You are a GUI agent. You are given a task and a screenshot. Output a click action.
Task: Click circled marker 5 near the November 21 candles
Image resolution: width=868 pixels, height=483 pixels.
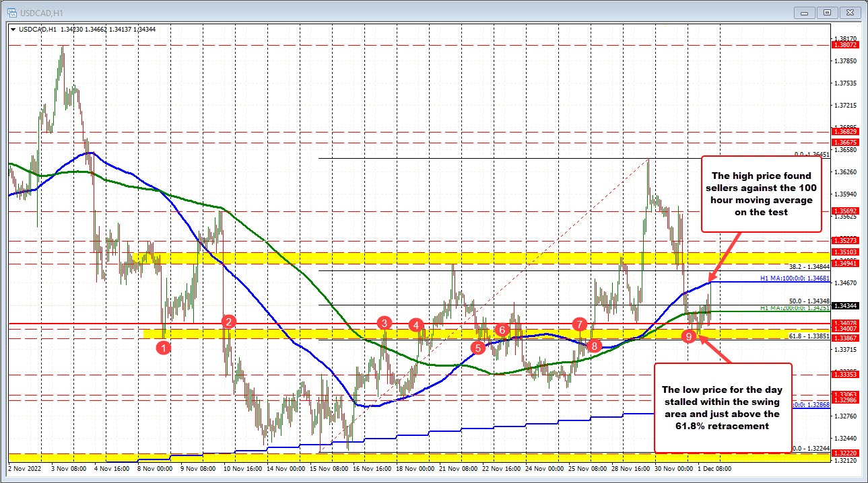478,347
